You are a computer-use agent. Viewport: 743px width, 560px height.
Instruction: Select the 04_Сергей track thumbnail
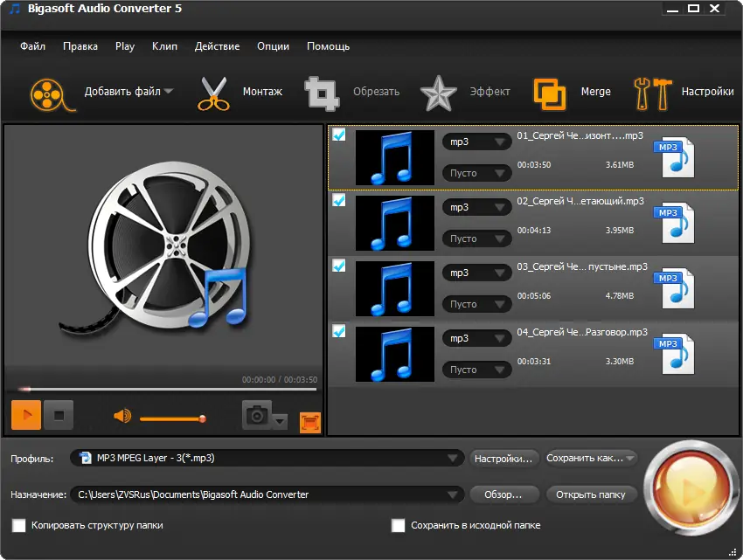coord(395,354)
